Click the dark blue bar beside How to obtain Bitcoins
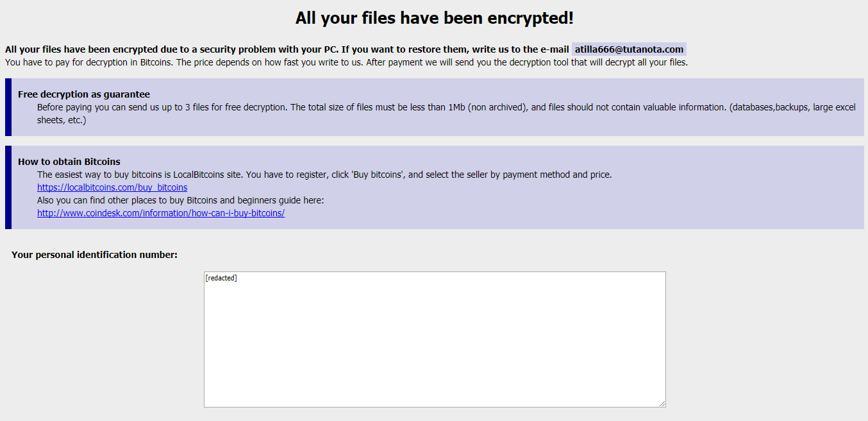The width and height of the screenshot is (868, 421). 8,187
